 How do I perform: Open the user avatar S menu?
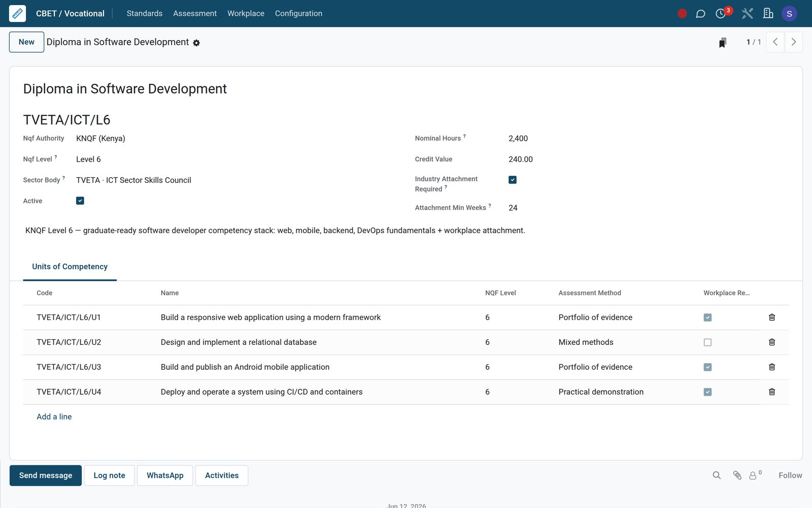[x=789, y=14]
